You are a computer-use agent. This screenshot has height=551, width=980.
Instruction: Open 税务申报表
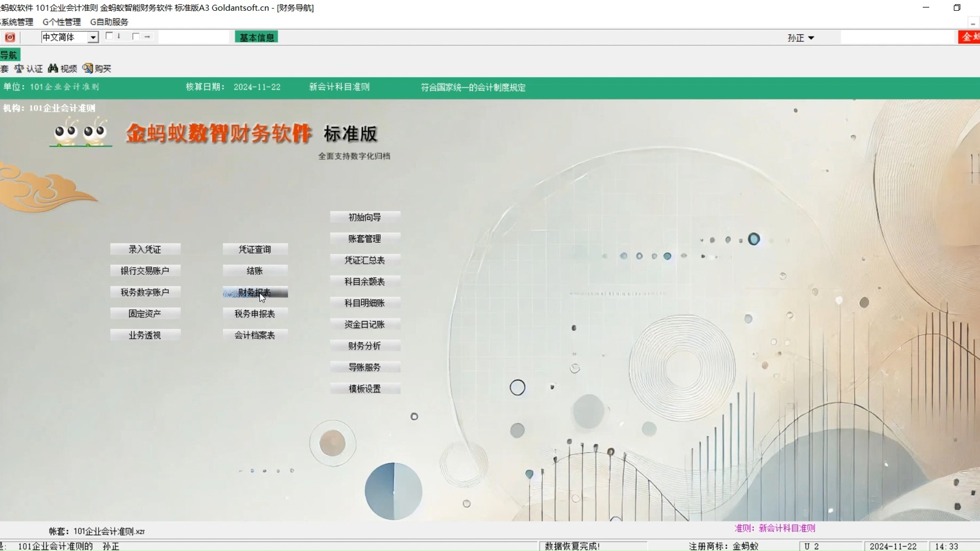[x=255, y=314]
